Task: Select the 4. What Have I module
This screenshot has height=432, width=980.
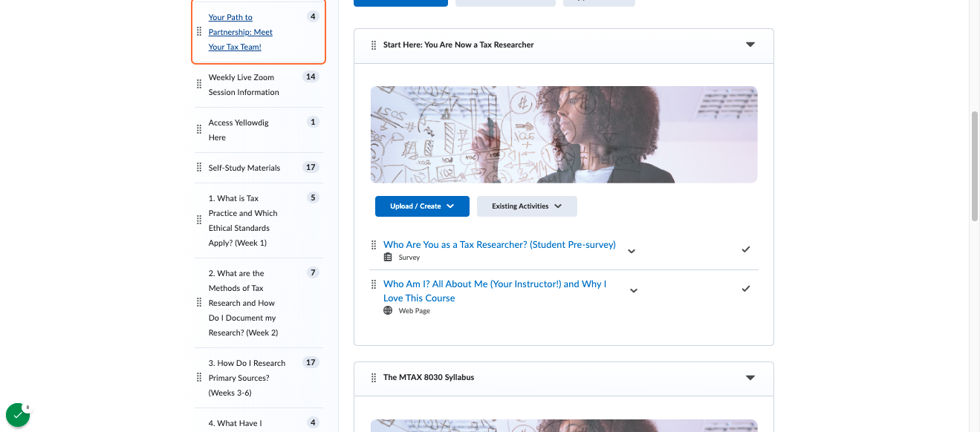Action: 235,423
